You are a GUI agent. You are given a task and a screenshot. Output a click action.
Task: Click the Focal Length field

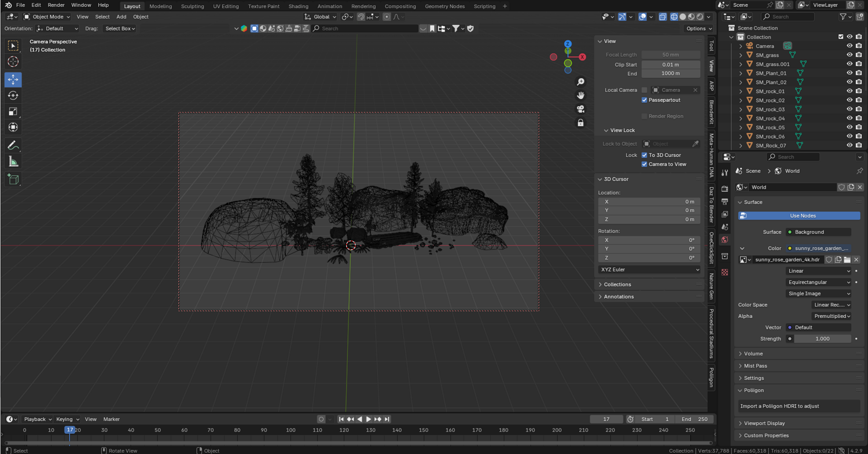670,54
